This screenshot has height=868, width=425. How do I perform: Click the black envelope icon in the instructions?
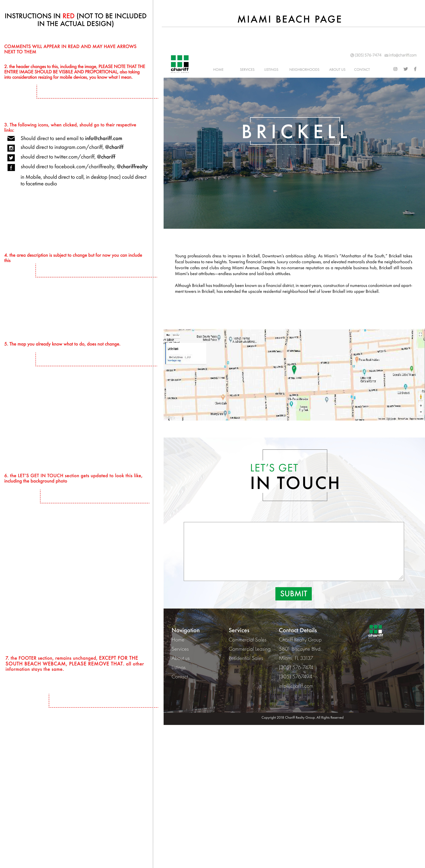tap(11, 138)
